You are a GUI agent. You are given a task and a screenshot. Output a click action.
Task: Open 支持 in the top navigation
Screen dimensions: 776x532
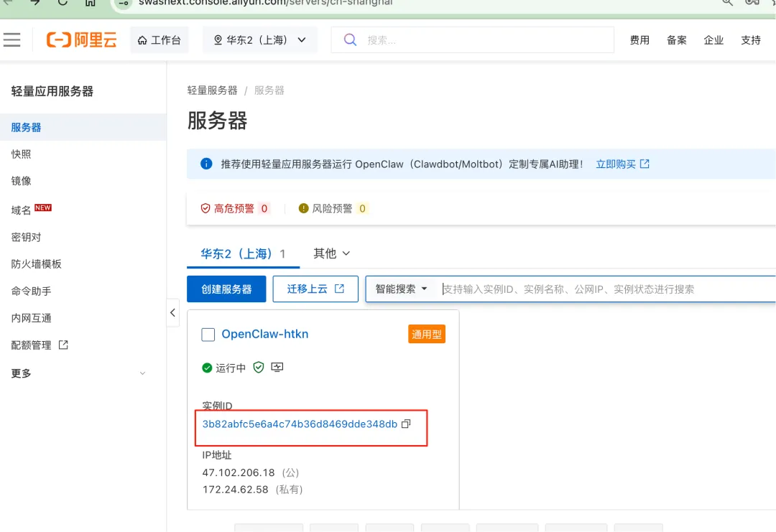pyautogui.click(x=751, y=40)
